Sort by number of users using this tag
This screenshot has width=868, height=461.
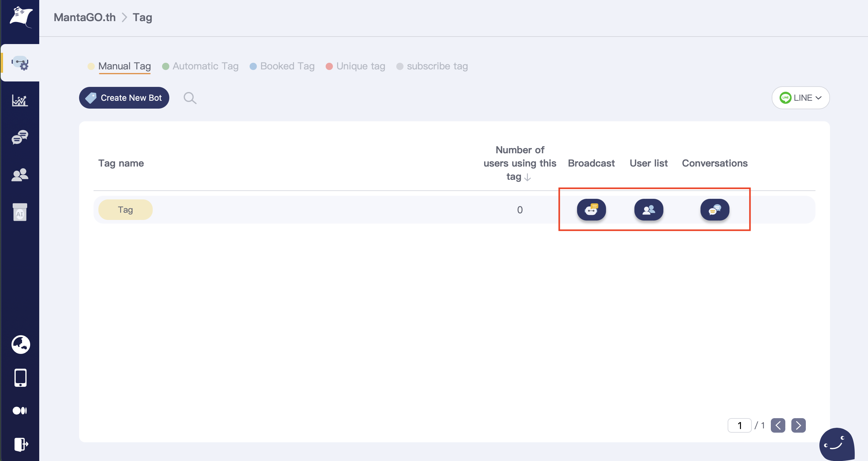click(528, 177)
